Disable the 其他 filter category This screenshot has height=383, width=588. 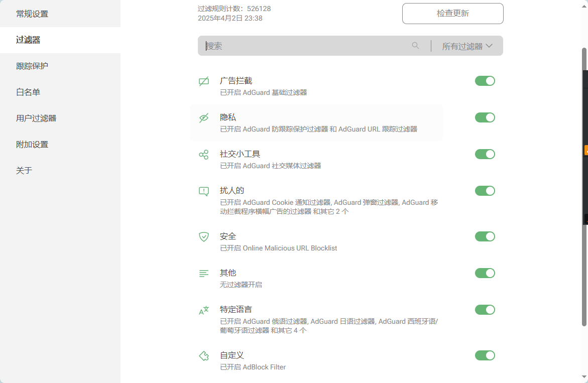485,273
